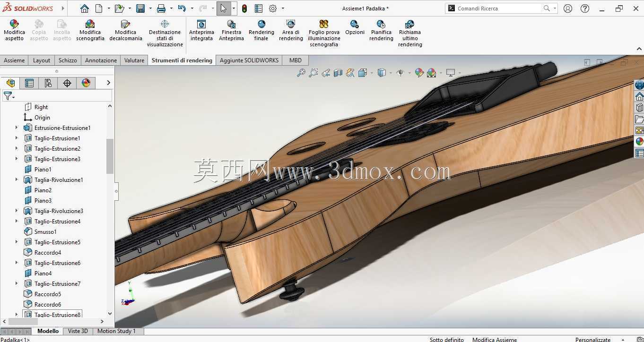Click Pianifica rendering

click(381, 30)
